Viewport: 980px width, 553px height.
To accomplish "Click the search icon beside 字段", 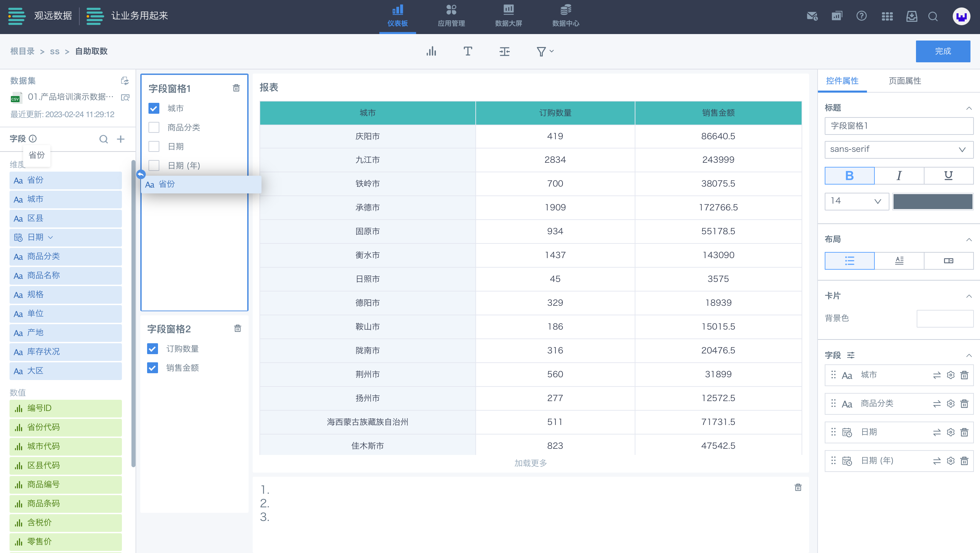I will (104, 139).
